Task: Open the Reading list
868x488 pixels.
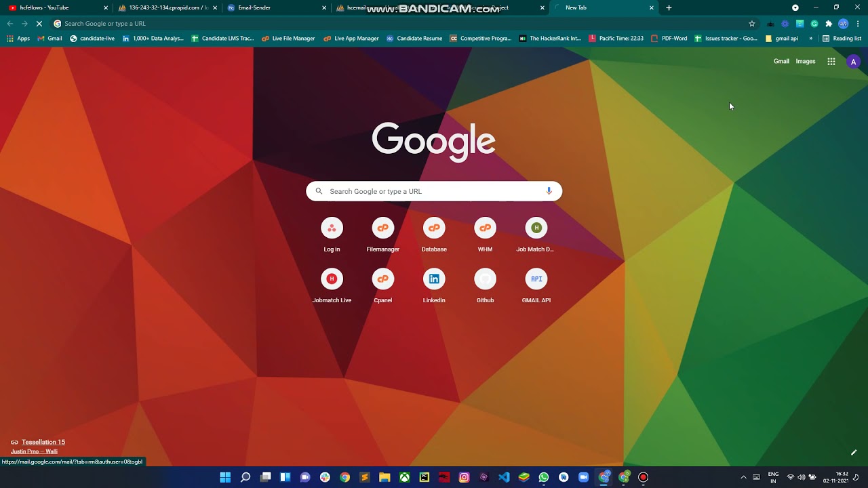Action: pos(842,39)
